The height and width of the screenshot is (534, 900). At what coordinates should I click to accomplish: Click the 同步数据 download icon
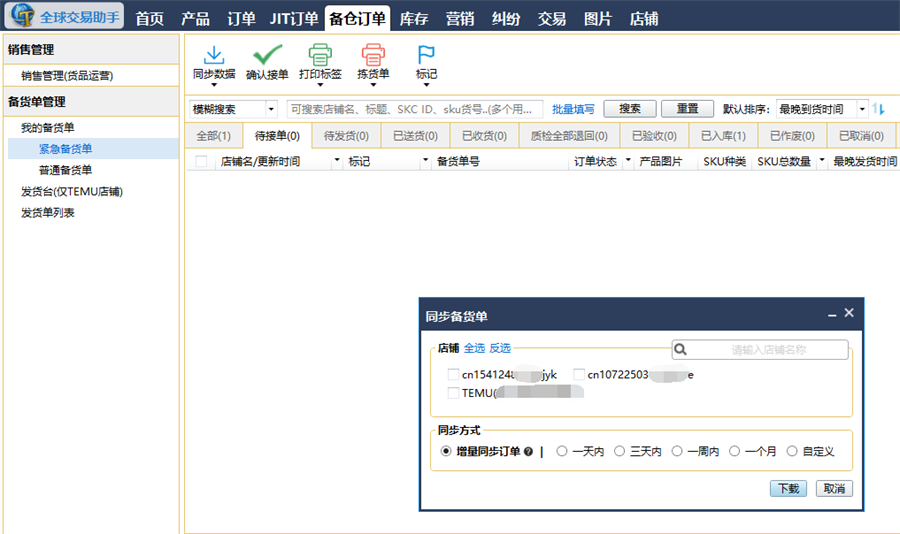click(x=214, y=55)
